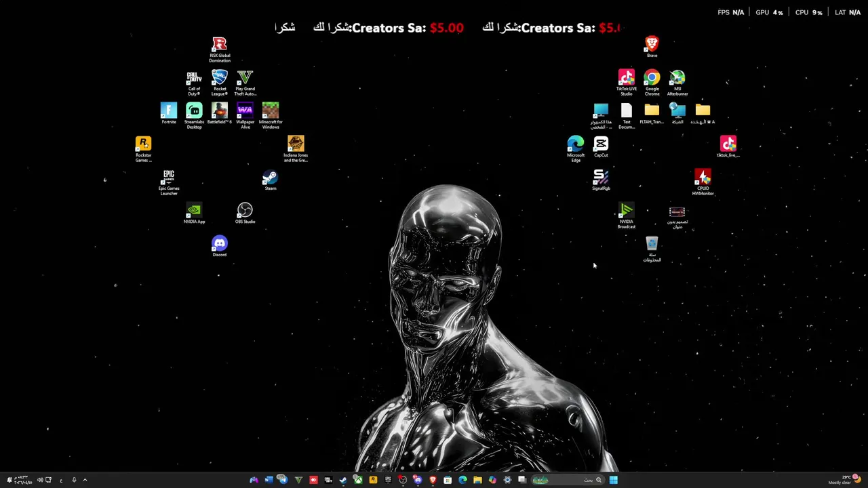Screen dimensions: 868x488
Task: Show hidden tray icons chevron
Action: pos(85,480)
